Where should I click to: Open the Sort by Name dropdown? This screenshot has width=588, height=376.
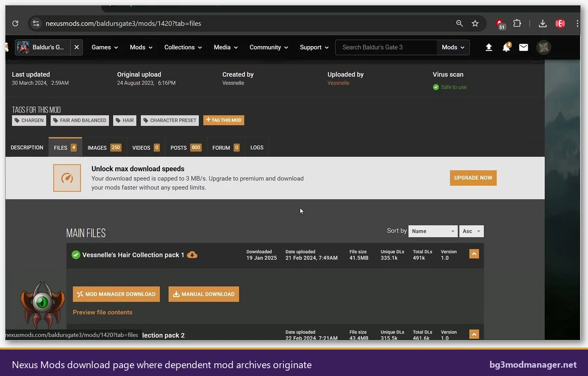pos(433,231)
